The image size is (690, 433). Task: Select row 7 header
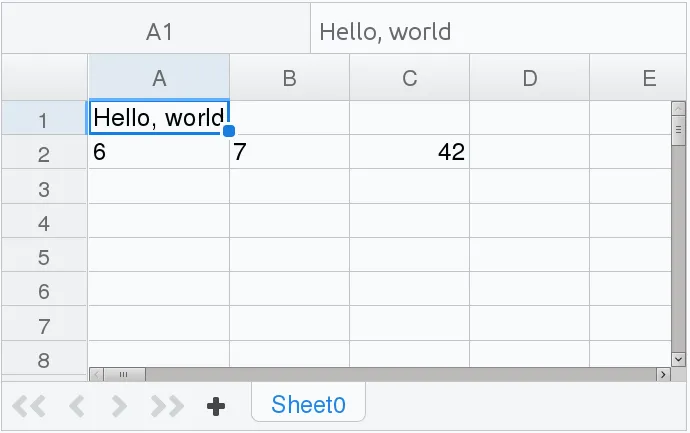(44, 323)
